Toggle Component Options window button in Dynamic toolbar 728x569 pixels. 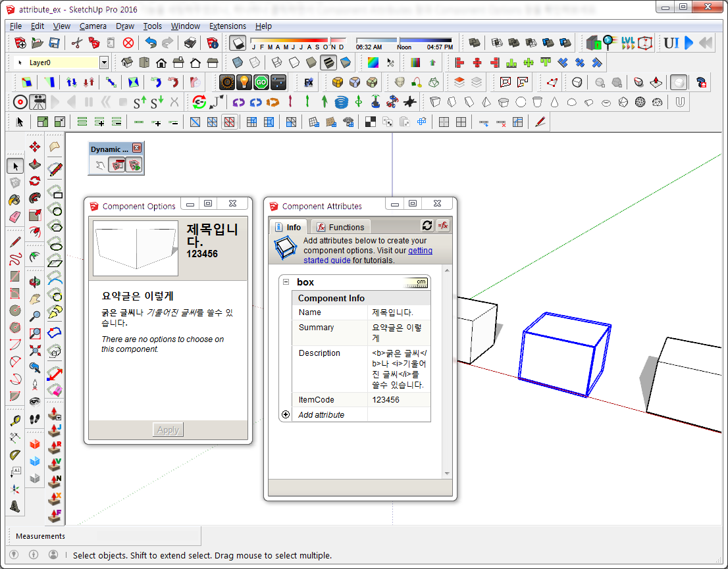(117, 164)
